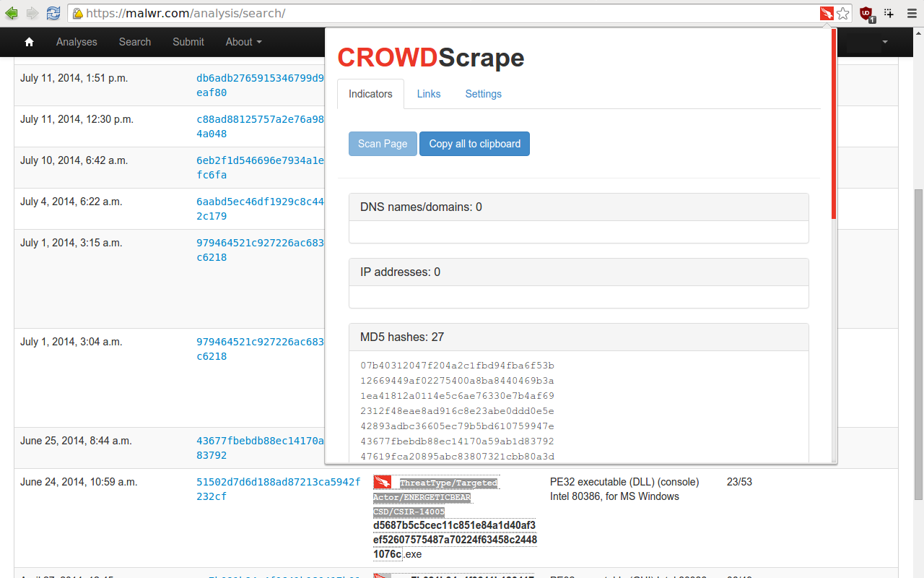Open the uBlock Origin shield icon
924x578 pixels.
click(x=866, y=12)
